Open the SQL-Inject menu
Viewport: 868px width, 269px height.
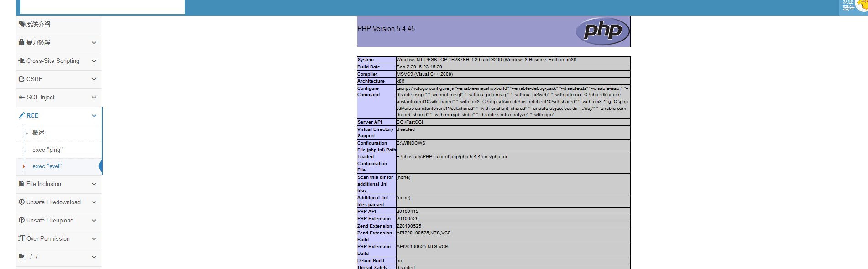[x=59, y=98]
